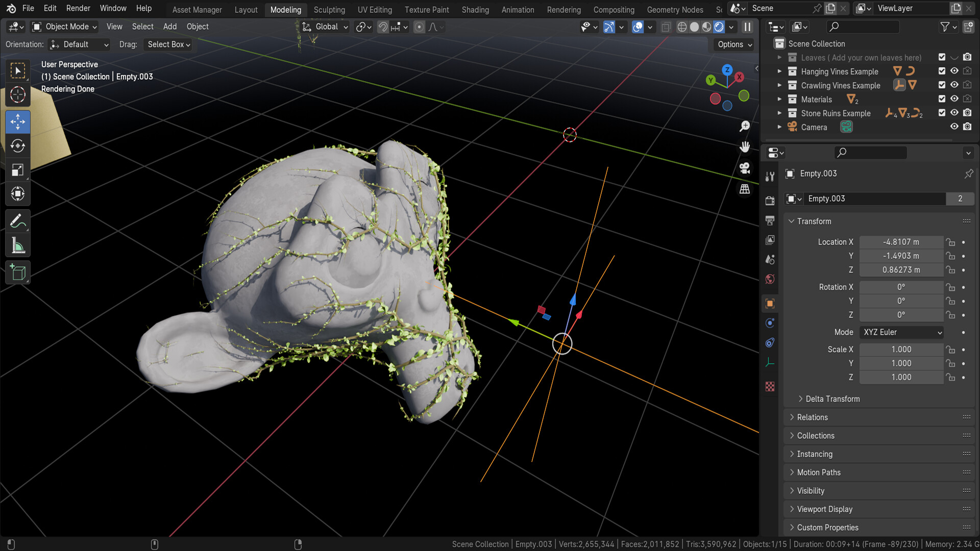The width and height of the screenshot is (980, 551).
Task: Open the Object menu
Action: point(197,27)
